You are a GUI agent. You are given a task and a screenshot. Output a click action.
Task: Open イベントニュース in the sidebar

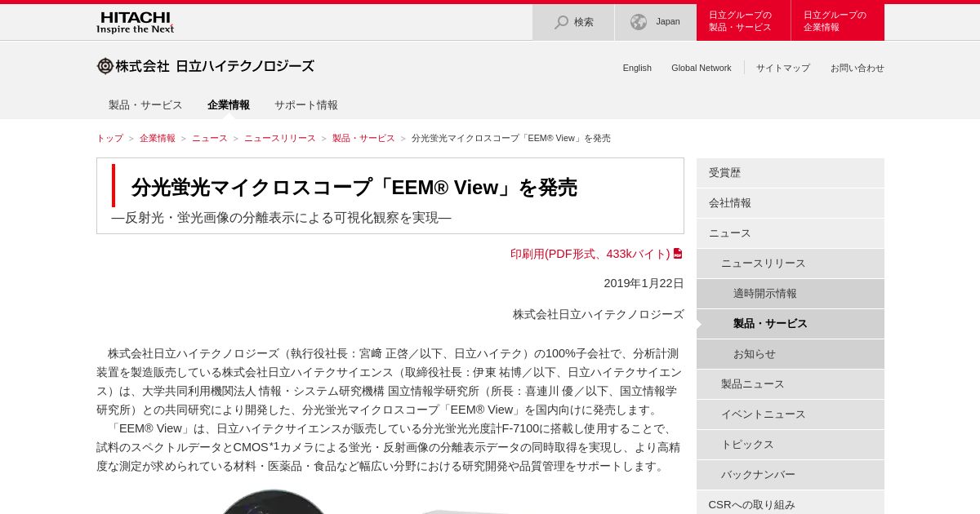click(x=791, y=414)
